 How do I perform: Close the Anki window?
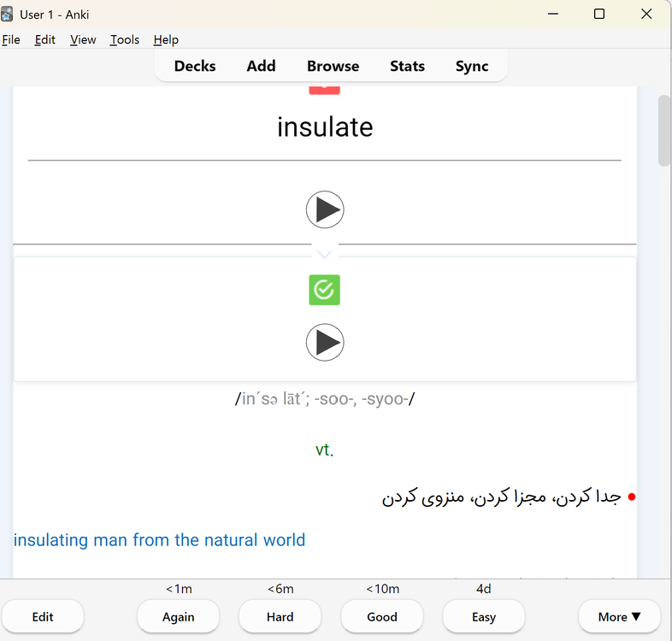(646, 15)
